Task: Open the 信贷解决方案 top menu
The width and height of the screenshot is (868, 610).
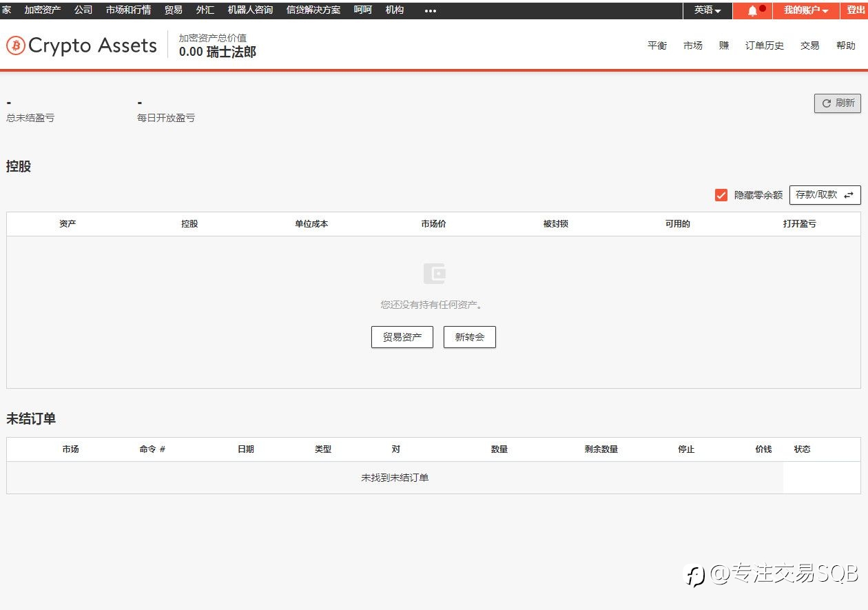Action: (x=313, y=10)
